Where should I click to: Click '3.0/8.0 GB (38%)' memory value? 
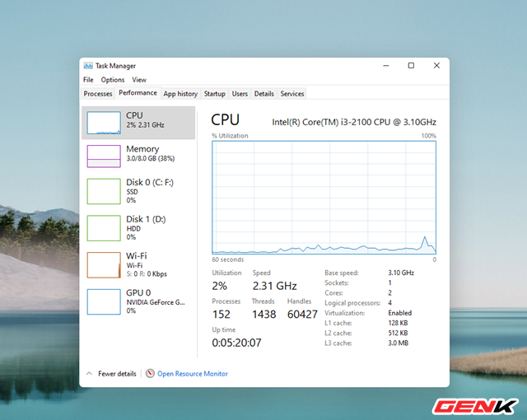150,158
